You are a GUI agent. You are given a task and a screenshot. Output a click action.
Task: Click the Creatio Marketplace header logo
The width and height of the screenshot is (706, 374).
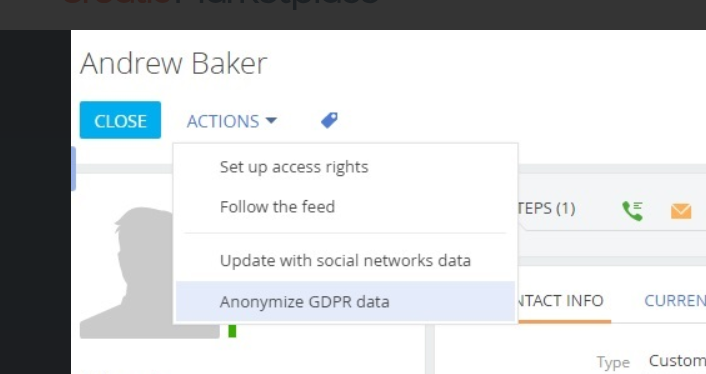click(x=221, y=3)
